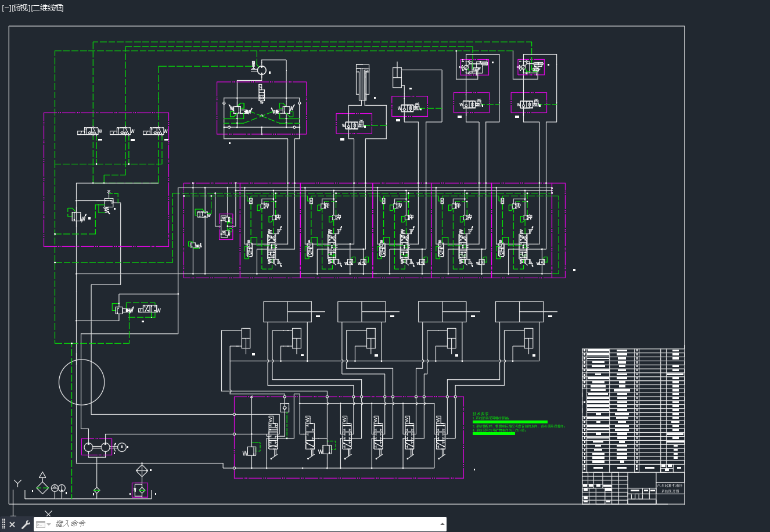
Task: Open the 俯视 view controls menu
Action: [20, 8]
